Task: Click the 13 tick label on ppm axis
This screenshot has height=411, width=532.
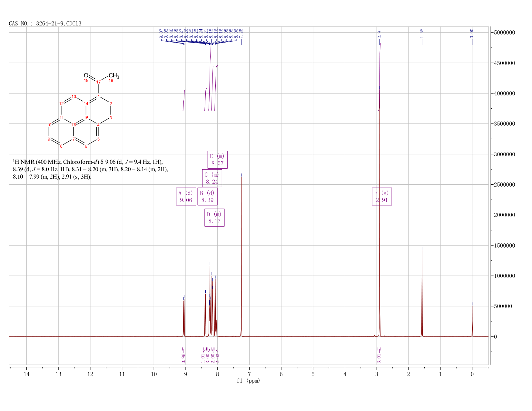Action: point(58,374)
